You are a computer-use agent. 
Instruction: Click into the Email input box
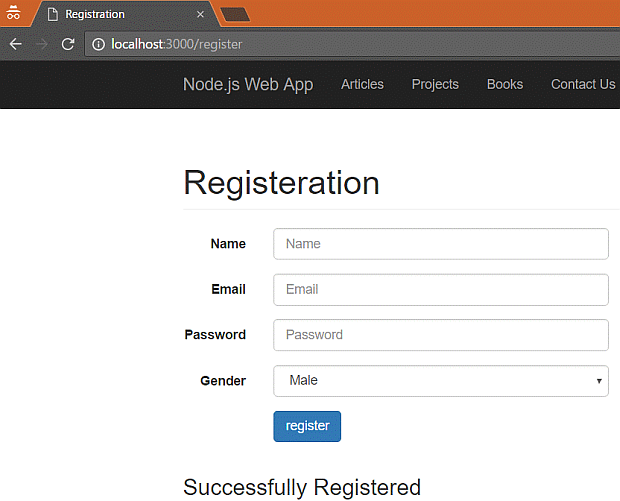click(441, 290)
